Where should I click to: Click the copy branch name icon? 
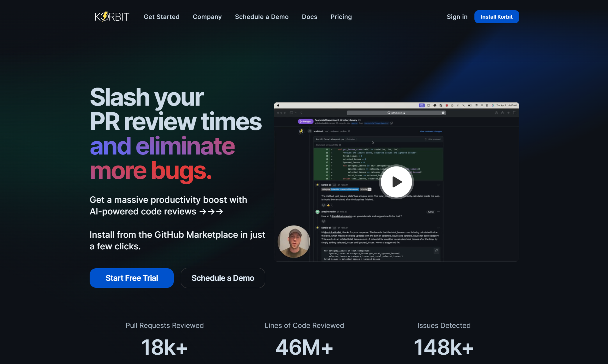point(391,123)
